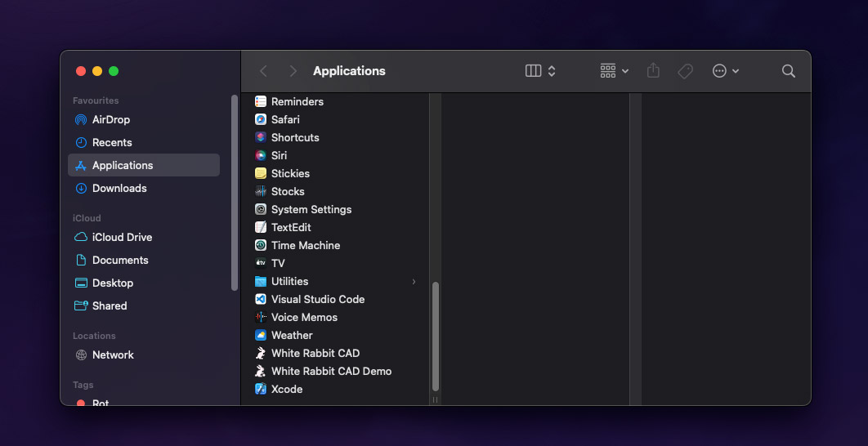Select the Time Machine icon

click(x=260, y=245)
